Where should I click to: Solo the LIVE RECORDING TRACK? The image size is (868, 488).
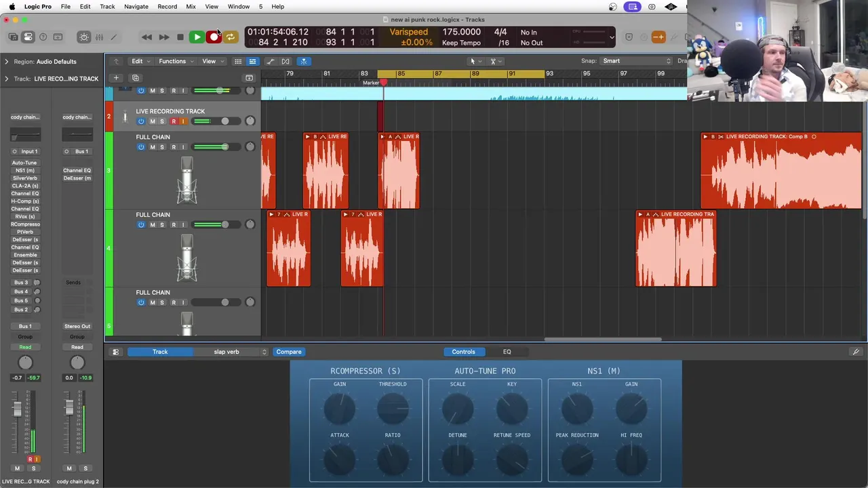point(162,121)
